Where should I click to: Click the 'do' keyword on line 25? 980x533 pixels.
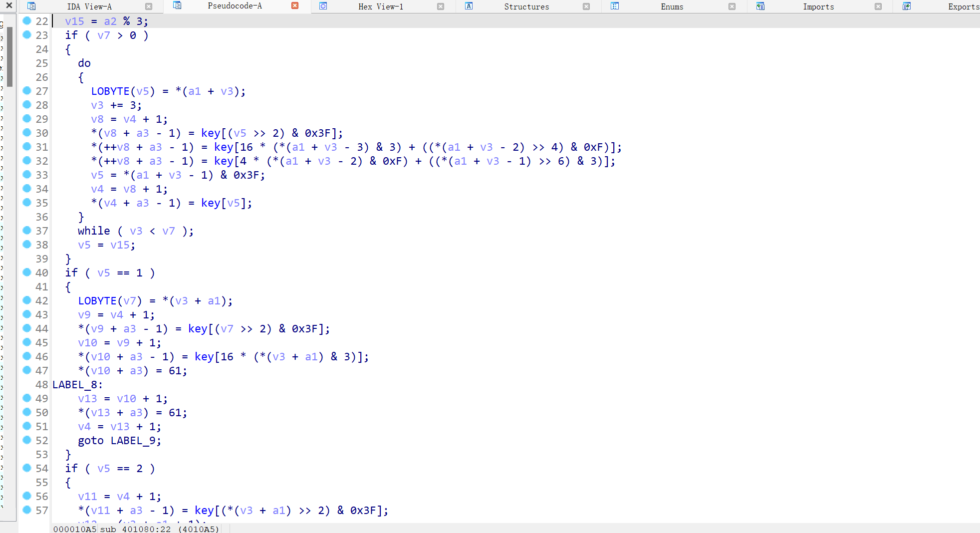(x=84, y=63)
